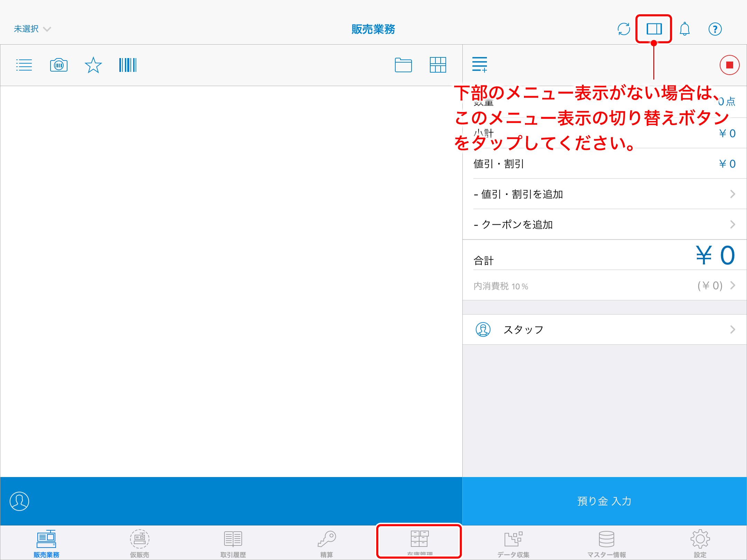
Task: Open the スタッフ selection row
Action: [603, 329]
